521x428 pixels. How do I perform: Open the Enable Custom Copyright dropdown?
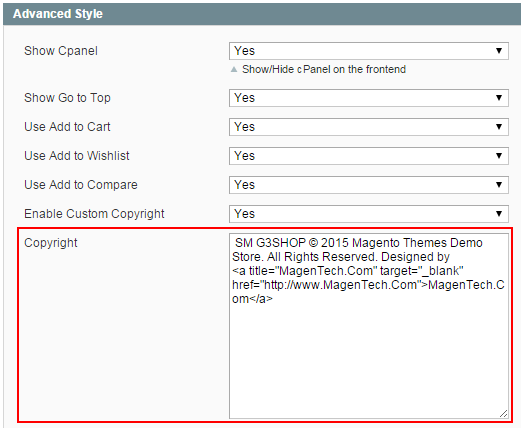(x=369, y=214)
